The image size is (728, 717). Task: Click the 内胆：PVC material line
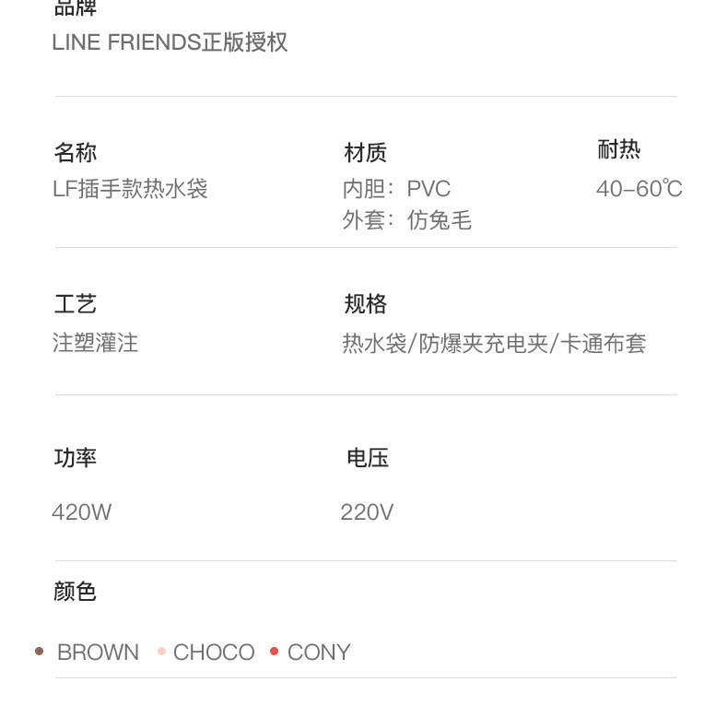396,189
